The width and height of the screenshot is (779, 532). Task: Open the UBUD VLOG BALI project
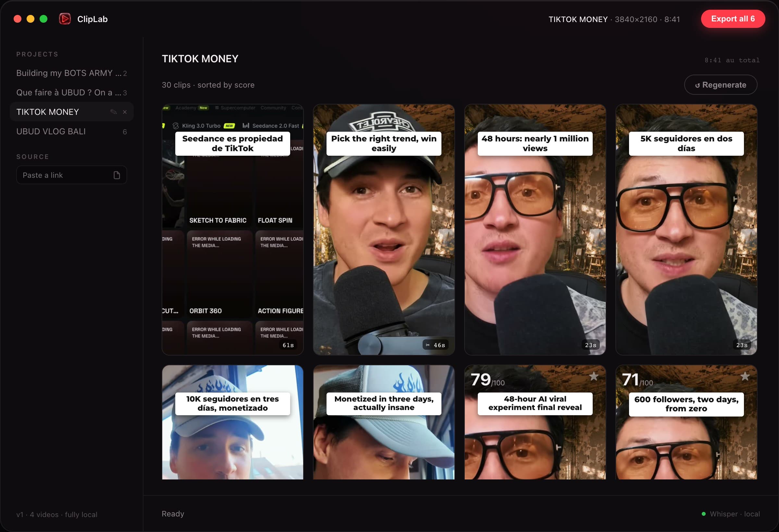point(71,131)
